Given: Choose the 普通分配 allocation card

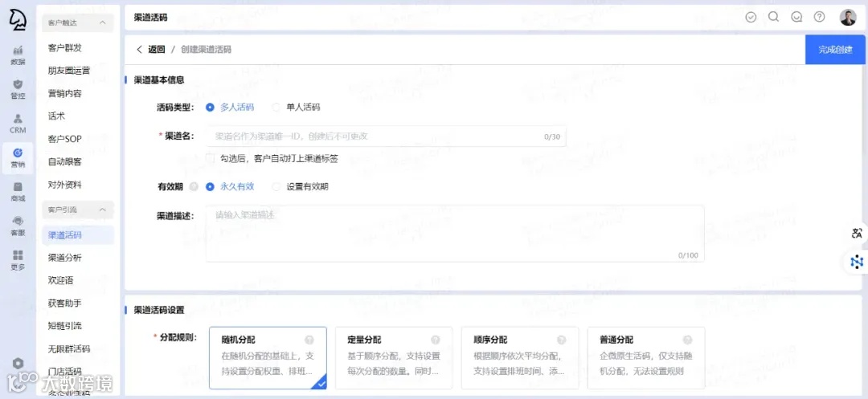Looking at the screenshot, I should point(646,357).
